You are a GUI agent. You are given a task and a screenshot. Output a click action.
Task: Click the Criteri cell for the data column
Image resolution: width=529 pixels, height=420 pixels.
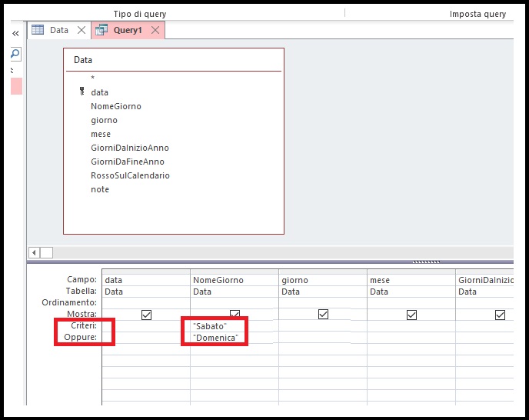coord(146,326)
